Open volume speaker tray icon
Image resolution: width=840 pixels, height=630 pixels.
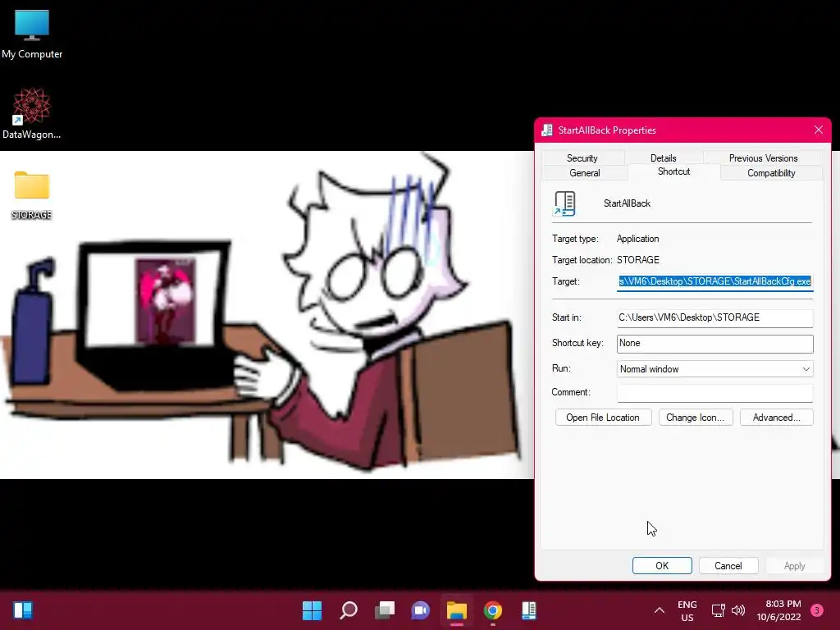(738, 610)
